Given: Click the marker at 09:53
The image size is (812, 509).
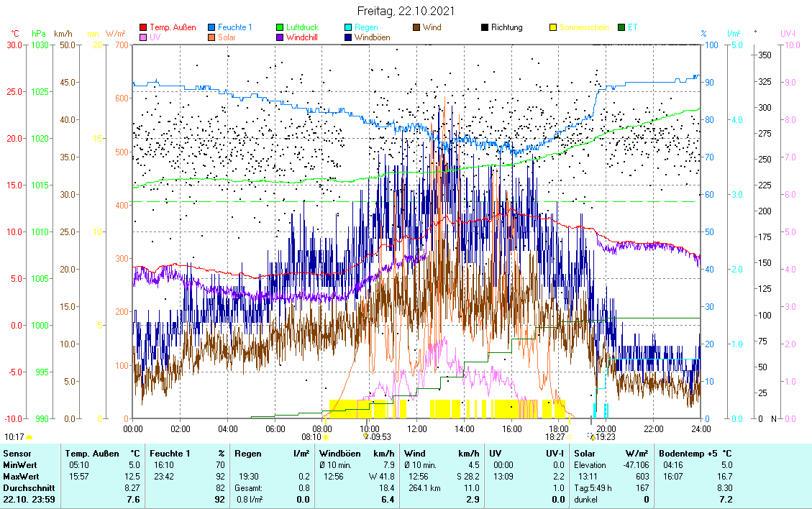Looking at the screenshot, I should (x=366, y=436).
